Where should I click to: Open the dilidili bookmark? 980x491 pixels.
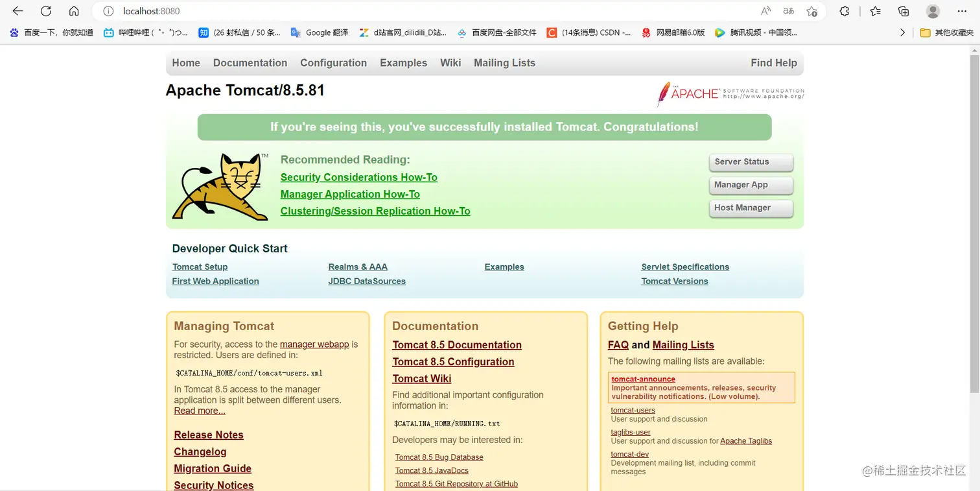pyautogui.click(x=402, y=32)
